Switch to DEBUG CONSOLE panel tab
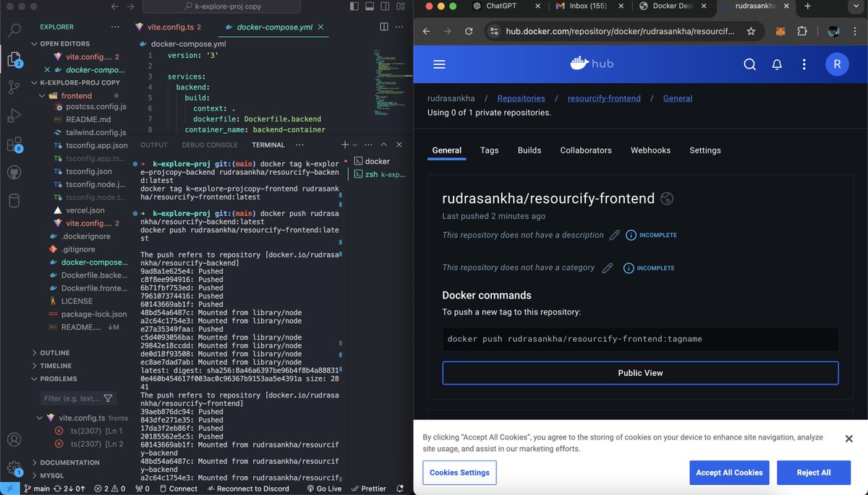Viewport: 868px width, 495px height. tap(210, 145)
